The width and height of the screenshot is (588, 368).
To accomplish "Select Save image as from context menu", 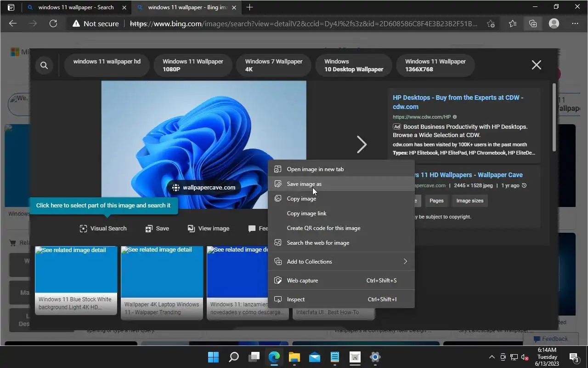I will [341, 184].
